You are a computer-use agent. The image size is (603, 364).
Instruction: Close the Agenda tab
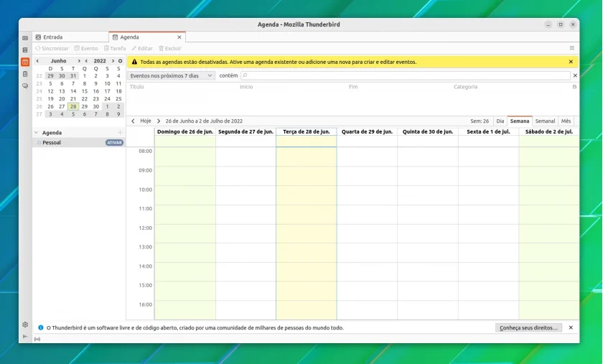click(x=179, y=37)
